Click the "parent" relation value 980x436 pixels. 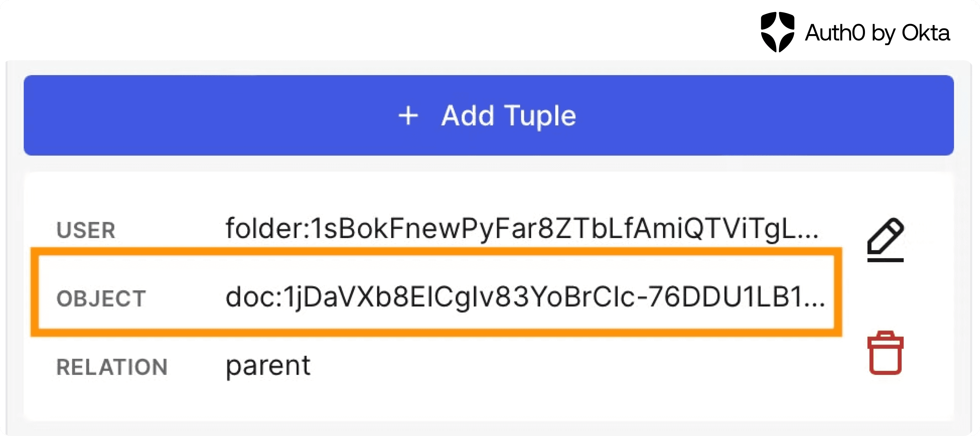268,366
